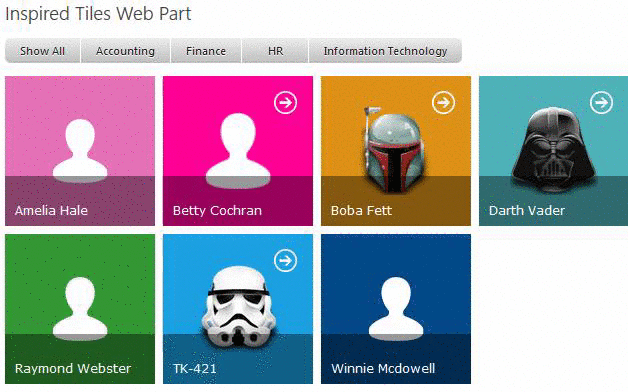Click the Betty Cochran name label

[217, 211]
